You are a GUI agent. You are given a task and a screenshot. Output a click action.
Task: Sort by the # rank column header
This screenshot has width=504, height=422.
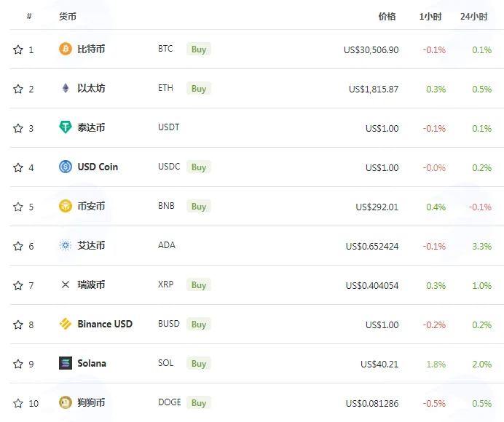pos(29,16)
